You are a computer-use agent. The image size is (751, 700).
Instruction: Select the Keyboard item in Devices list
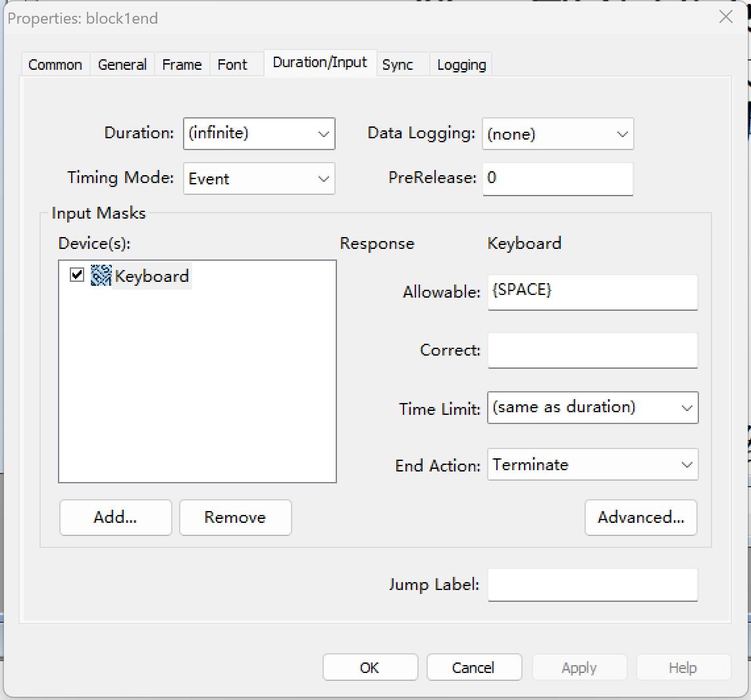151,276
